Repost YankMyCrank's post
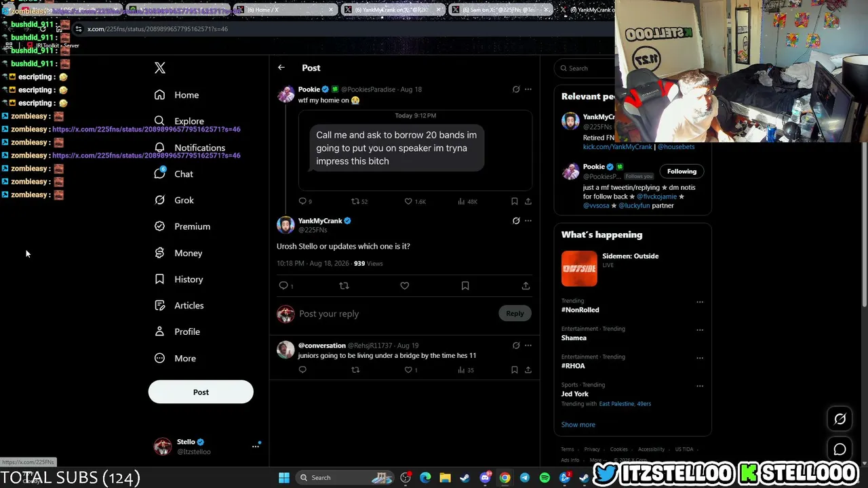Viewport: 868px width, 488px height. click(x=344, y=286)
